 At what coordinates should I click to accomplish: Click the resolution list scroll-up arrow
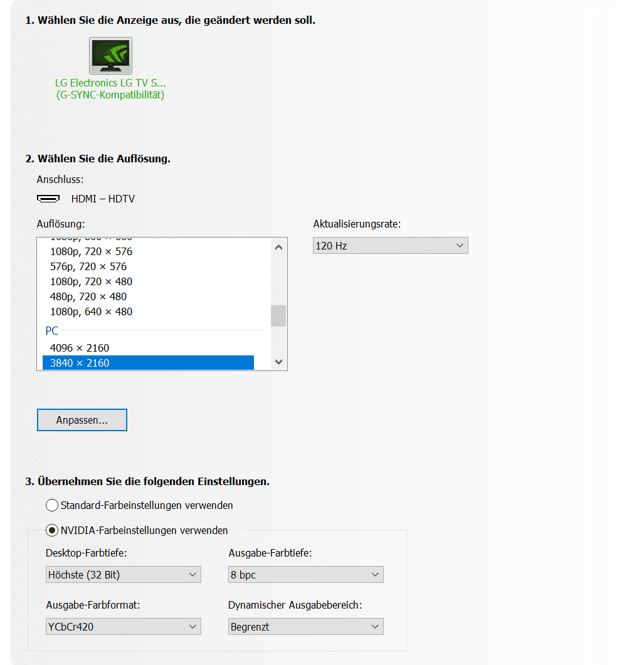pyautogui.click(x=278, y=247)
